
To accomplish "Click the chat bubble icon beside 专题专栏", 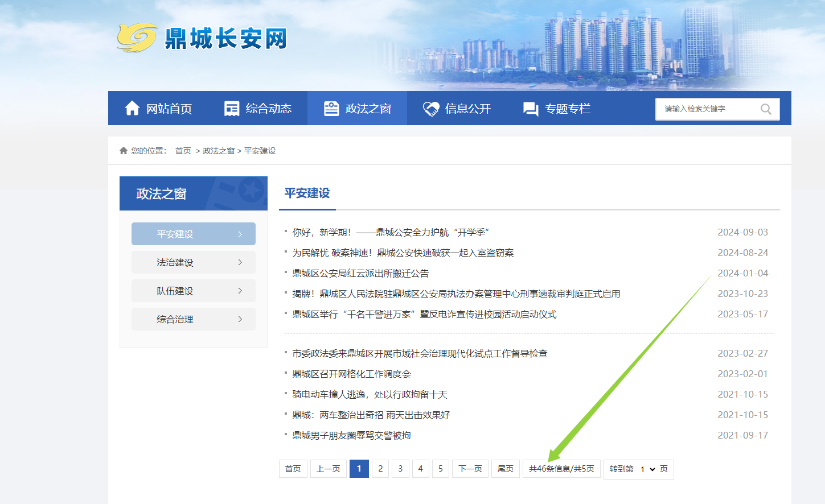I will (x=531, y=108).
